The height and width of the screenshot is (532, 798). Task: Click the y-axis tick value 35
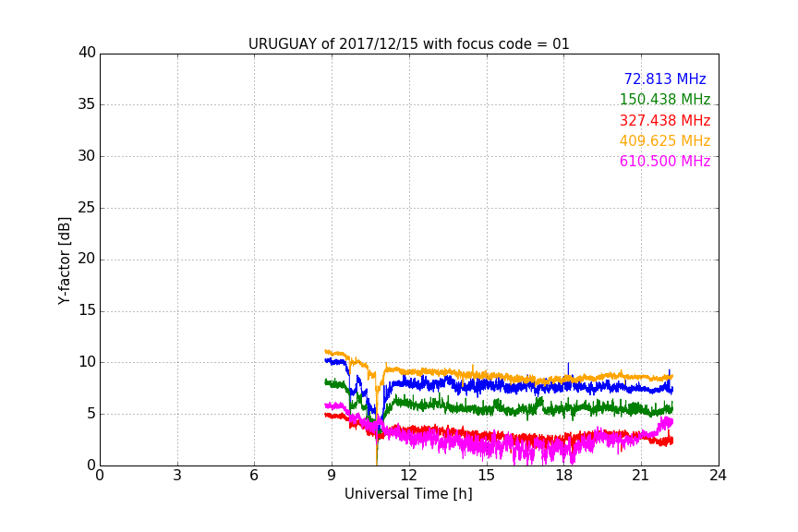pyautogui.click(x=87, y=104)
